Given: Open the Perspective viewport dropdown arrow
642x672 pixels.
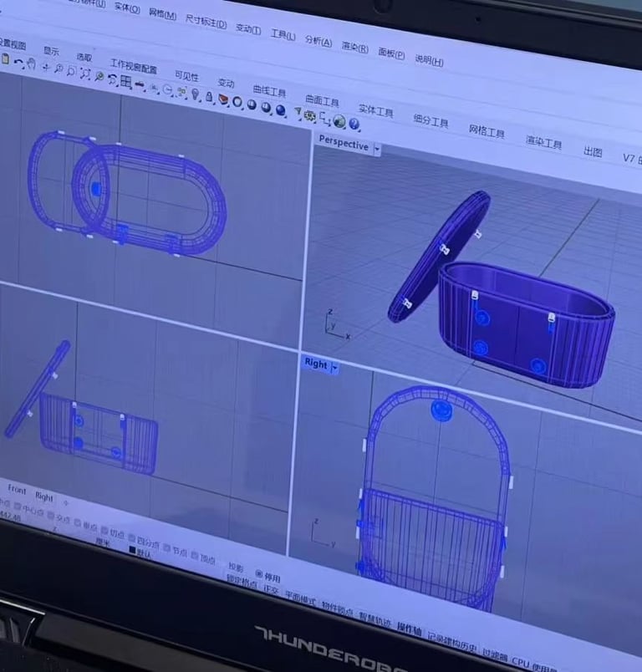Looking at the screenshot, I should [x=377, y=149].
